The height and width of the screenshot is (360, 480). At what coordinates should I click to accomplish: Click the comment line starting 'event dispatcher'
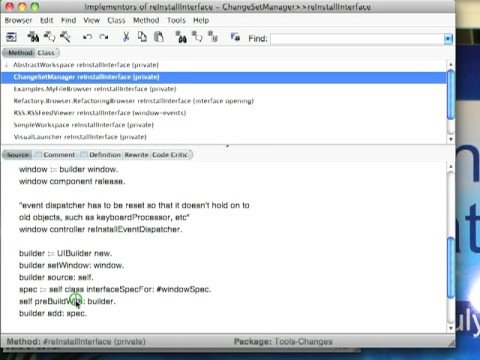point(134,205)
